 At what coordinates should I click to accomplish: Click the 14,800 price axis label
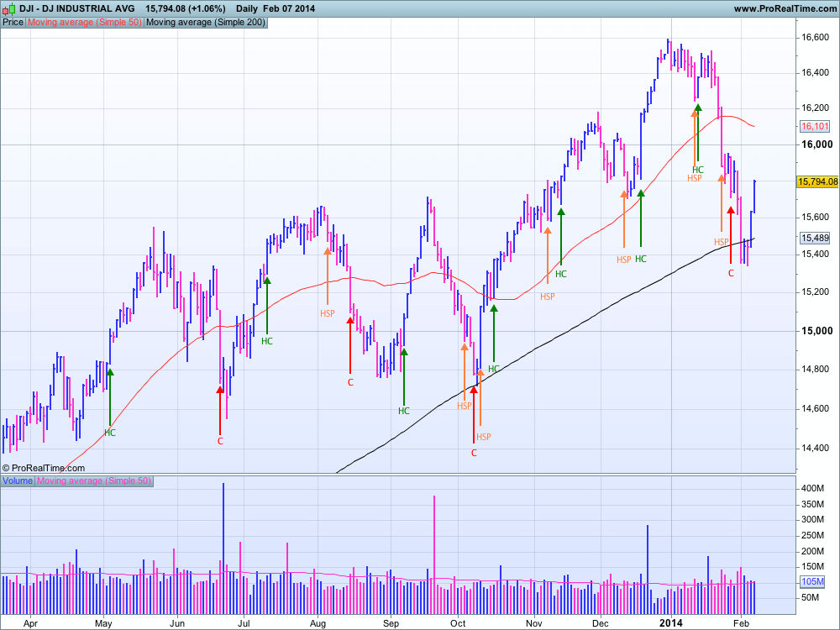tap(815, 370)
